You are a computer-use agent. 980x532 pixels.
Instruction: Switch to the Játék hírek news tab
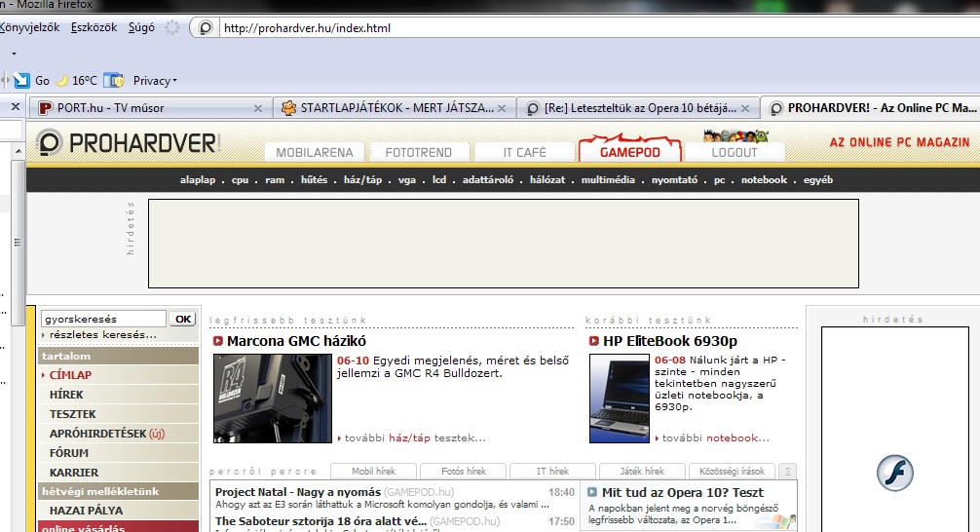[x=642, y=472]
